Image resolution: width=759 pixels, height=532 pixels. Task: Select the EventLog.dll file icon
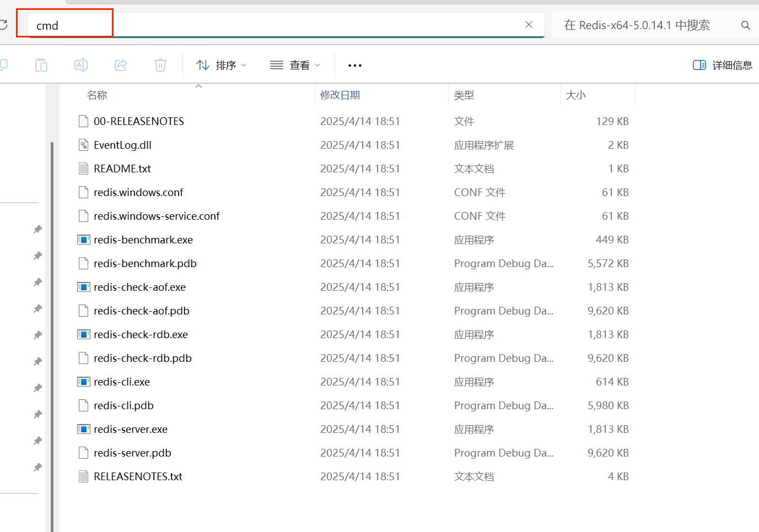(x=83, y=145)
